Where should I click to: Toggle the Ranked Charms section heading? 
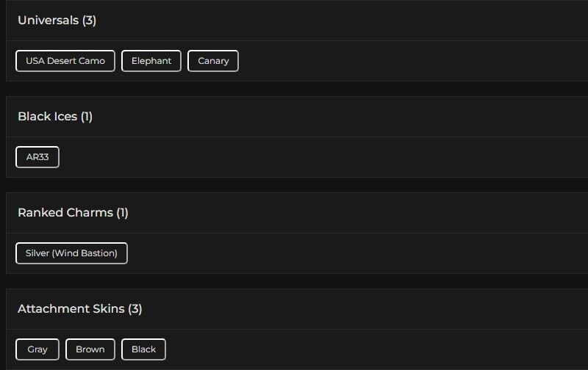(65, 213)
